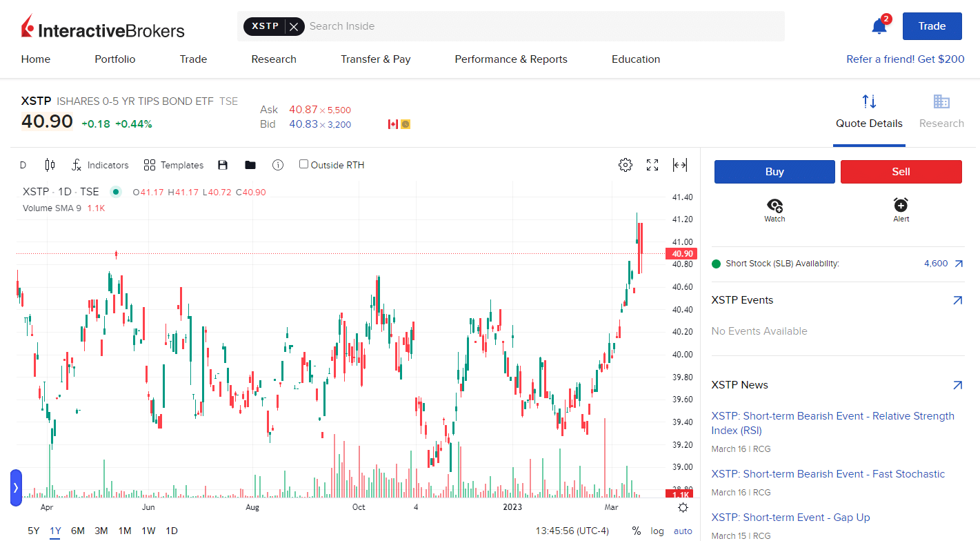Expand the XSTP Events section
Screen dimensions: 980x541
957,300
